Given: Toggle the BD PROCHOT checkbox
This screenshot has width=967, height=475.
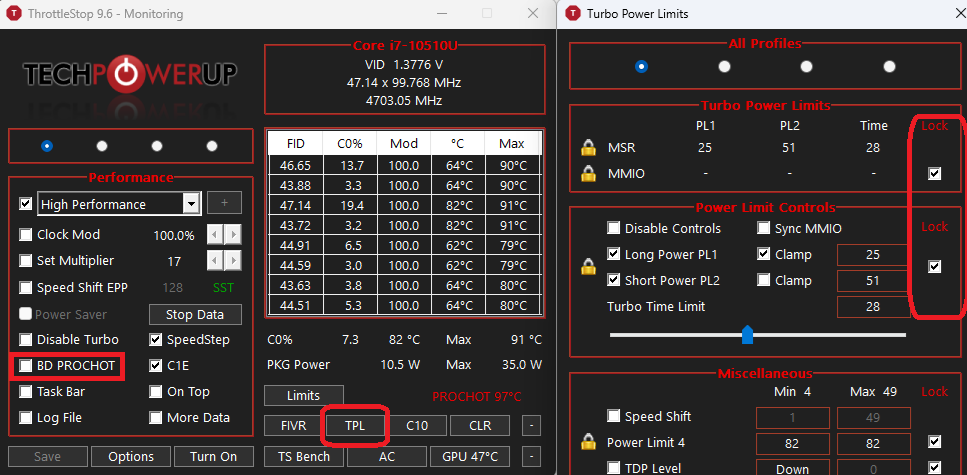Looking at the screenshot, I should coord(25,366).
